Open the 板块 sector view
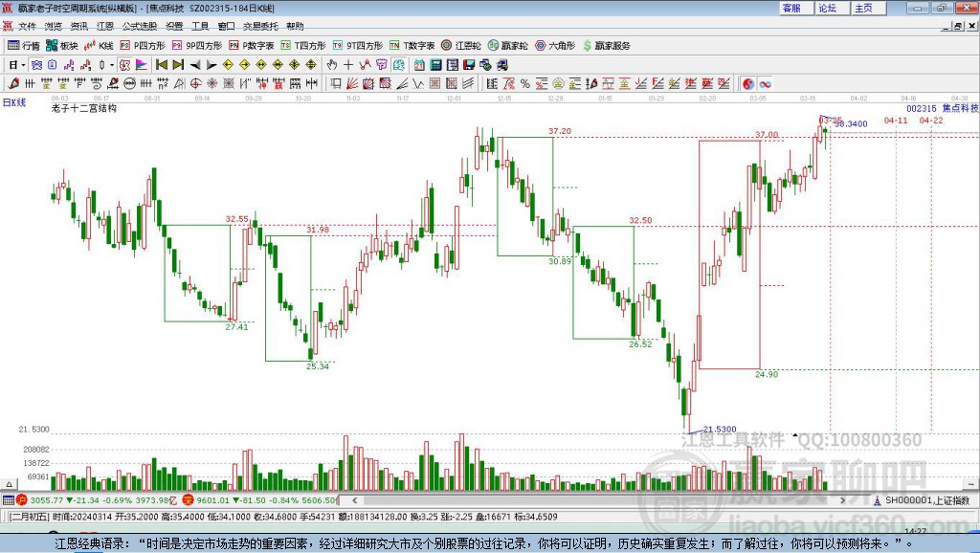 coord(61,46)
